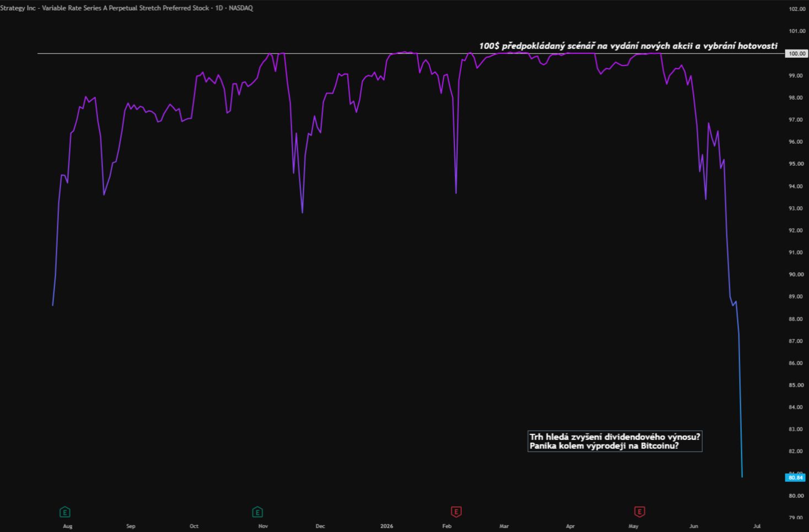Click the 'Trh hledá zvýšení' text box

(615, 441)
